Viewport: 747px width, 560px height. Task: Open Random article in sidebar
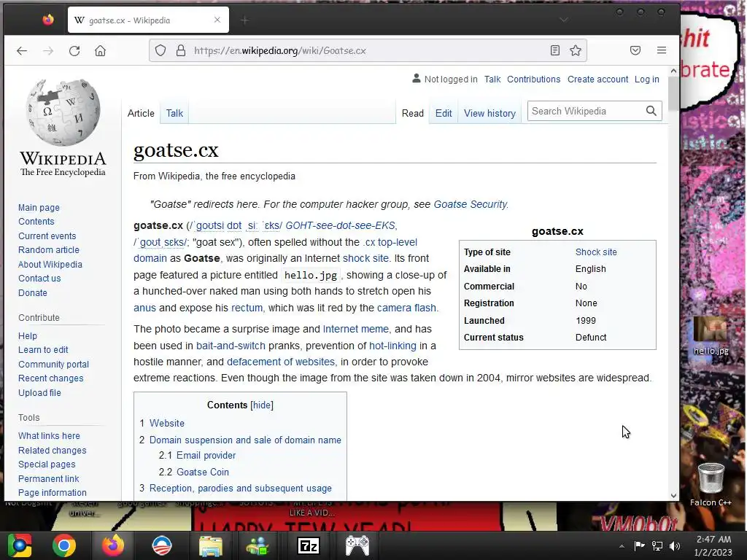(49, 250)
